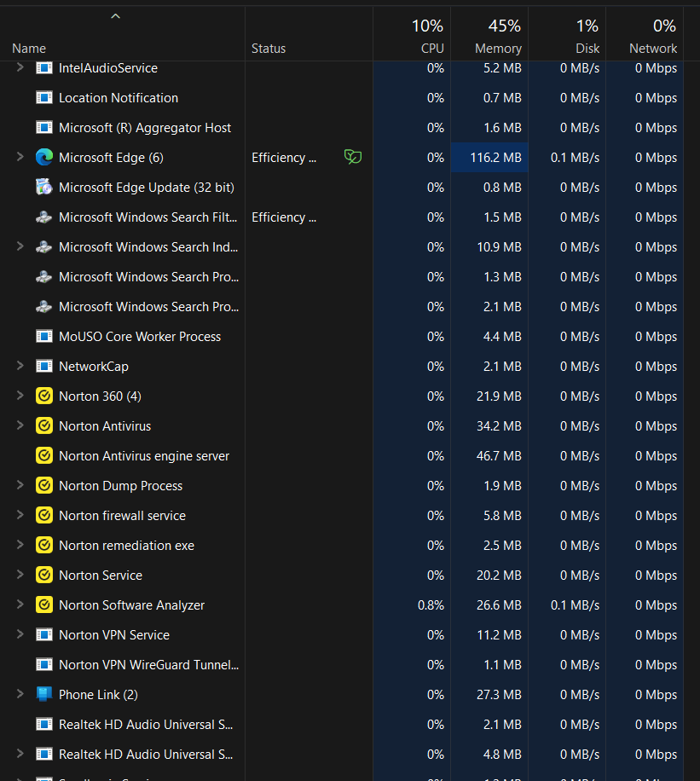Click the Microsoft Edge browser icon
Viewport: 700px width, 781px height.
coord(44,158)
